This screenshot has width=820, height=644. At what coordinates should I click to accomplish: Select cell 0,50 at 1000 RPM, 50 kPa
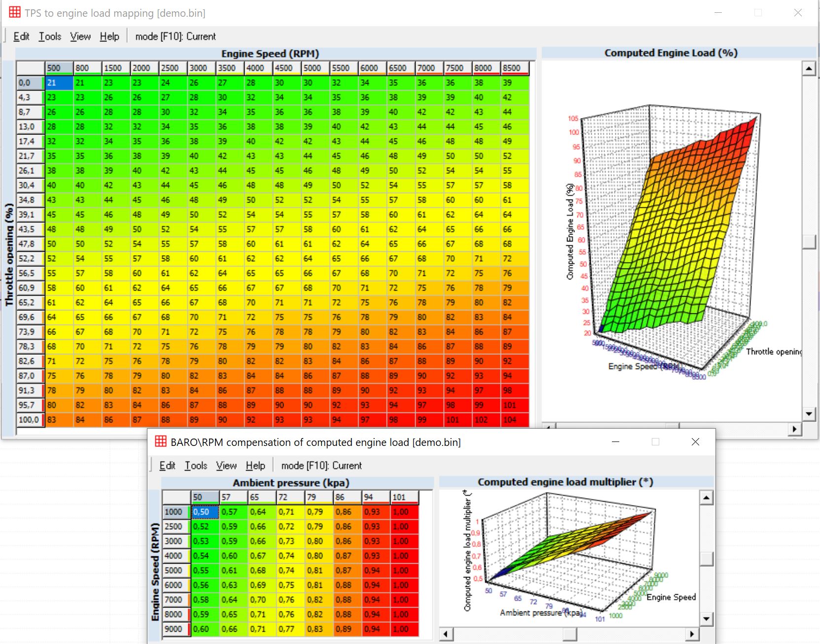[205, 512]
